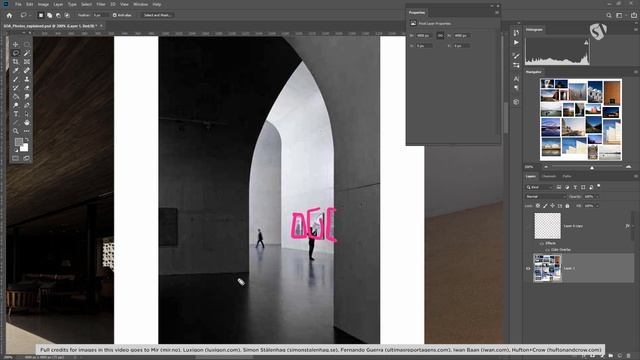Toggle lock position icon

tap(552, 206)
